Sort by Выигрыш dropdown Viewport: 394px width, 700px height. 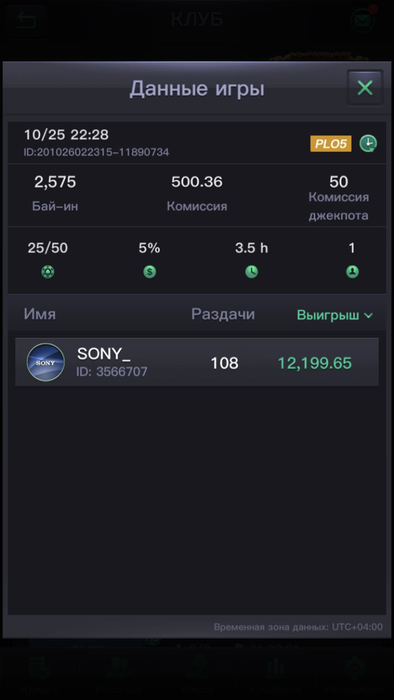point(335,315)
